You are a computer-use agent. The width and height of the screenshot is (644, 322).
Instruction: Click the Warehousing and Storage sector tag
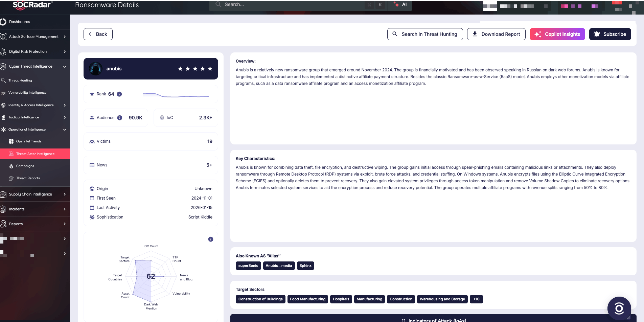point(442,299)
